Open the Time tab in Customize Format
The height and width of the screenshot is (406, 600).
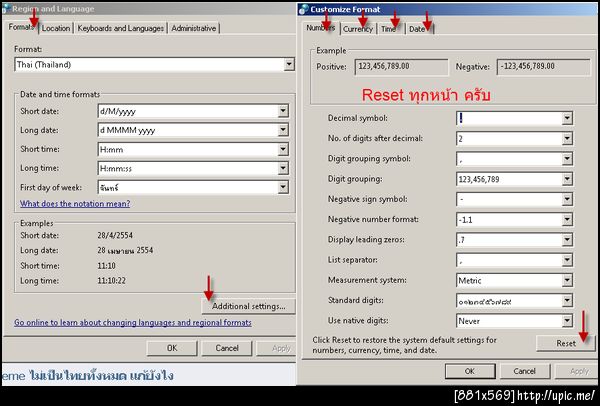pyautogui.click(x=390, y=29)
